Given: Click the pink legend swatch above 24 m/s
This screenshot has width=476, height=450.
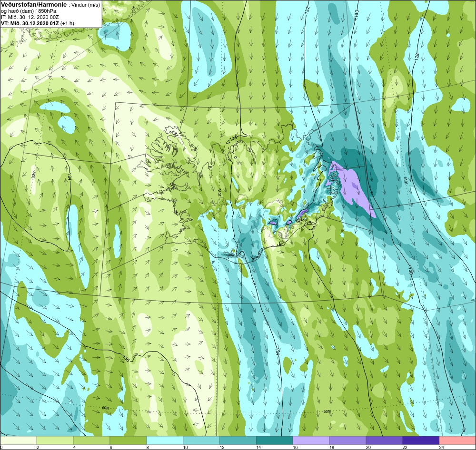Looking at the screenshot, I should (x=457, y=440).
